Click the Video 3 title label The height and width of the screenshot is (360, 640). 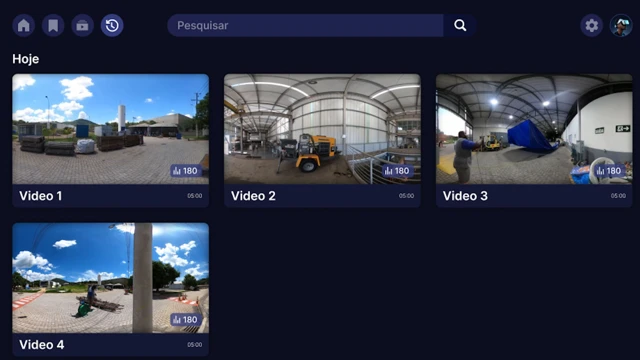[465, 196]
